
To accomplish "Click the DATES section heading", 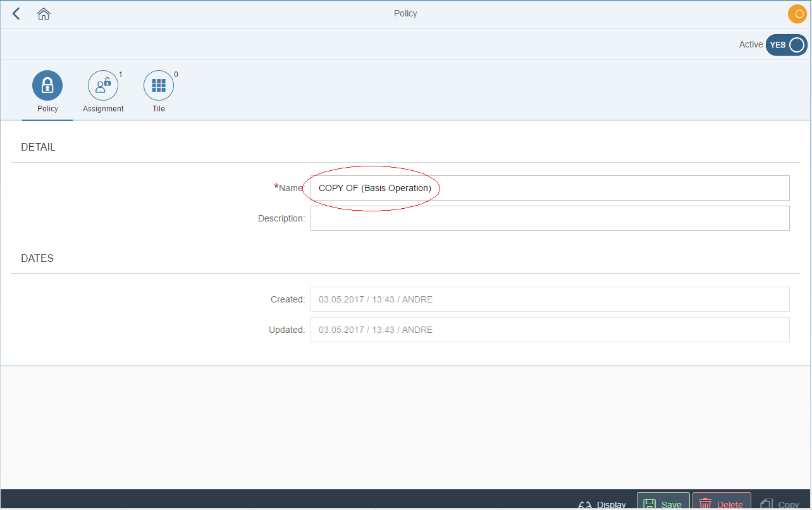I will tap(37, 259).
